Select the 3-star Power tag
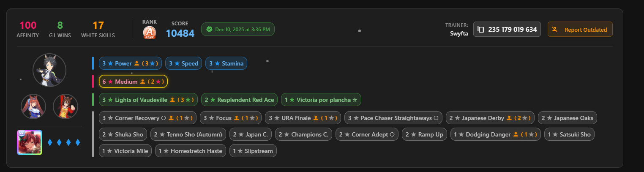Image resolution: width=644 pixels, height=172 pixels. (x=130, y=63)
